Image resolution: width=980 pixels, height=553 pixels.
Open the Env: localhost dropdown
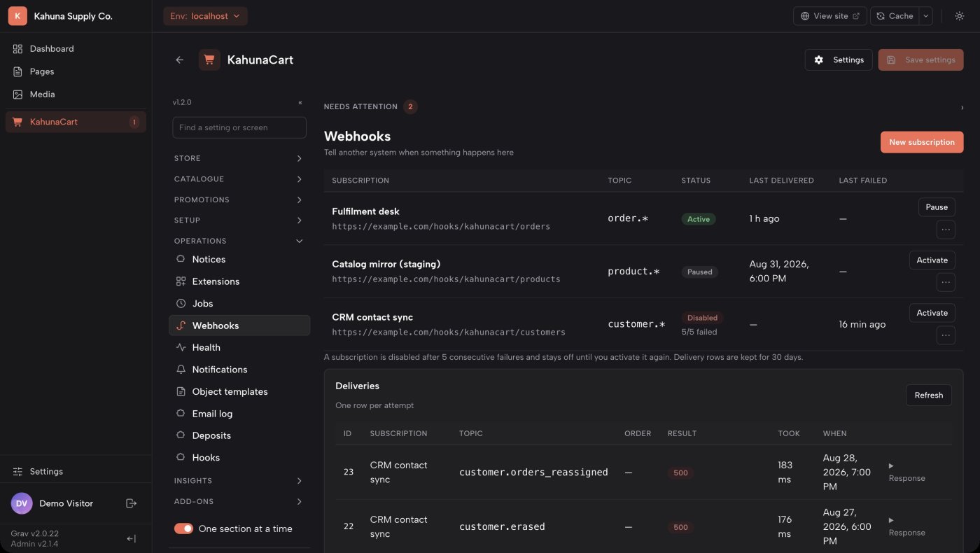click(205, 16)
